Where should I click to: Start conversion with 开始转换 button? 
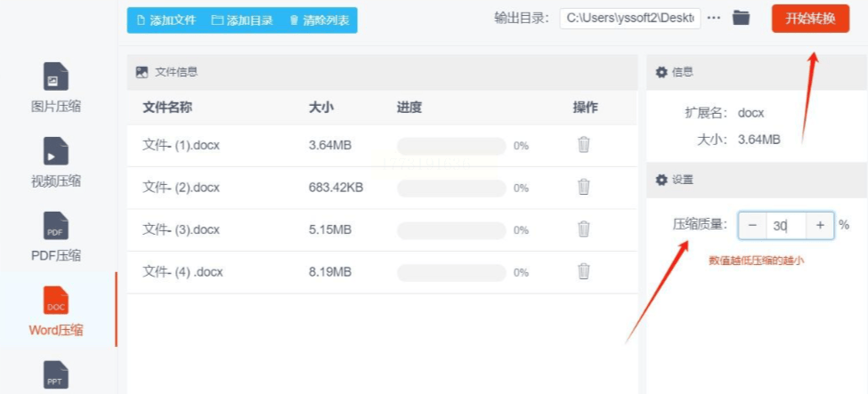[810, 18]
